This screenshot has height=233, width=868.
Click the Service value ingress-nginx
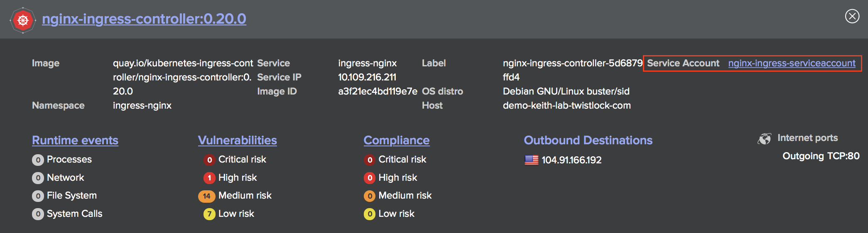coord(367,63)
